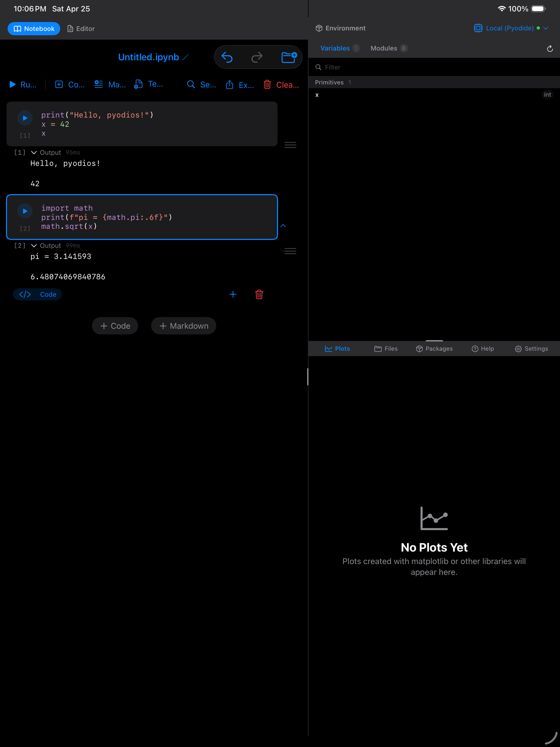560x747 pixels.
Task: Select variable x row
Action: pos(434,95)
